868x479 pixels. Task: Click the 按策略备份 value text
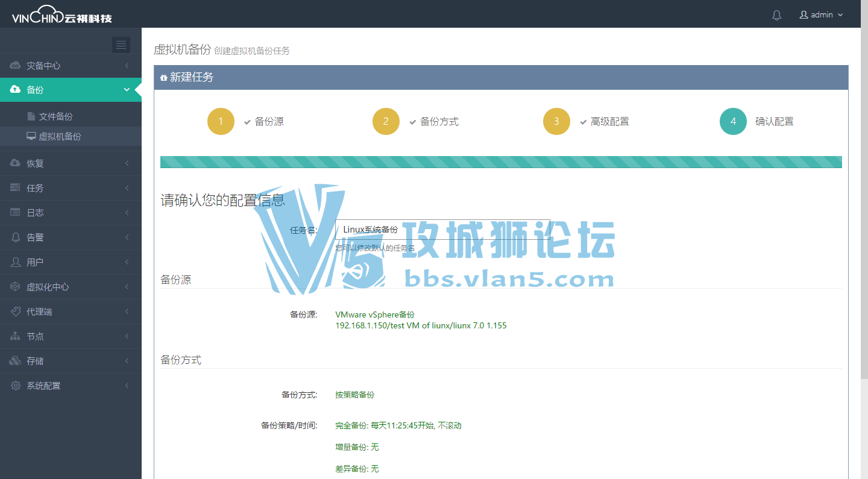click(x=354, y=395)
